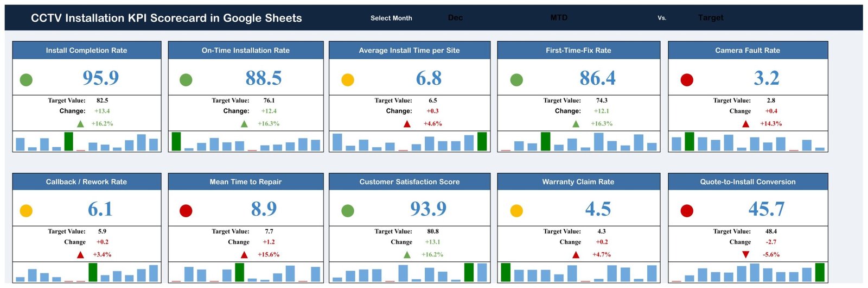Viewport: 868px width, 288px height.
Task: Click the green up triangle beside +16.2% in Install Completion
Action: 80,124
